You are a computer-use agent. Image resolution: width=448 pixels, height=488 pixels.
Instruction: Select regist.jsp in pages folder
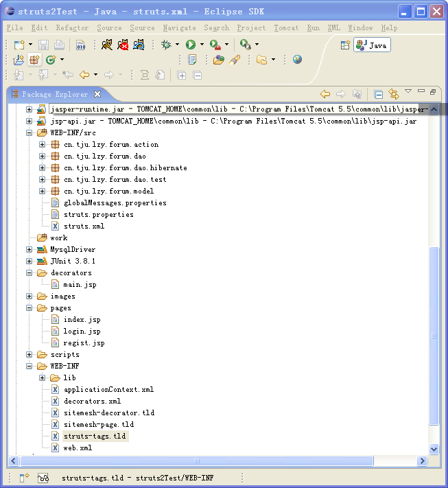point(84,343)
